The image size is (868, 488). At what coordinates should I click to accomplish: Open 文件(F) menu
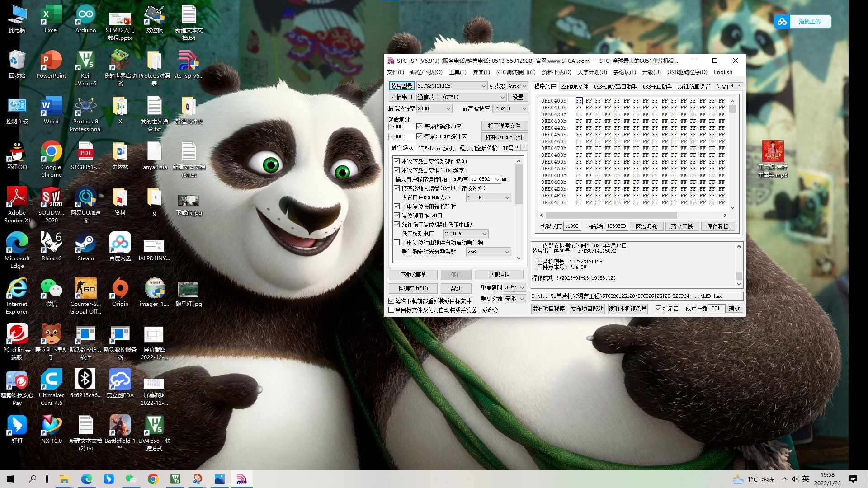(x=395, y=72)
